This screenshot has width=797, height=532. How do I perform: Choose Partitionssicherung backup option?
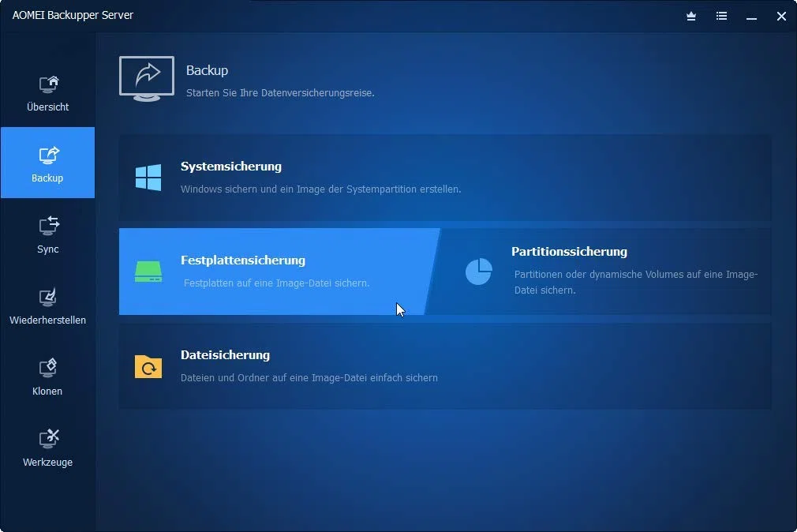(600, 272)
